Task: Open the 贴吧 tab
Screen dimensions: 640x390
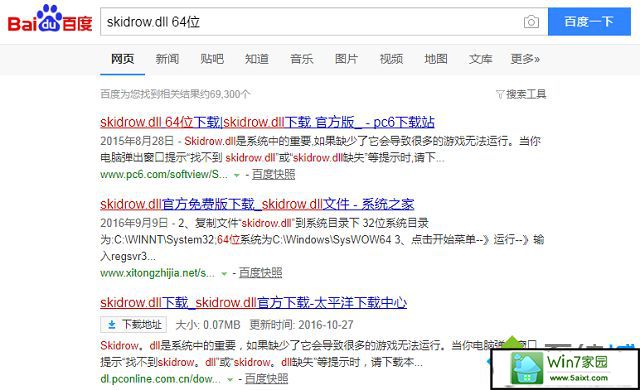Action: click(x=212, y=59)
